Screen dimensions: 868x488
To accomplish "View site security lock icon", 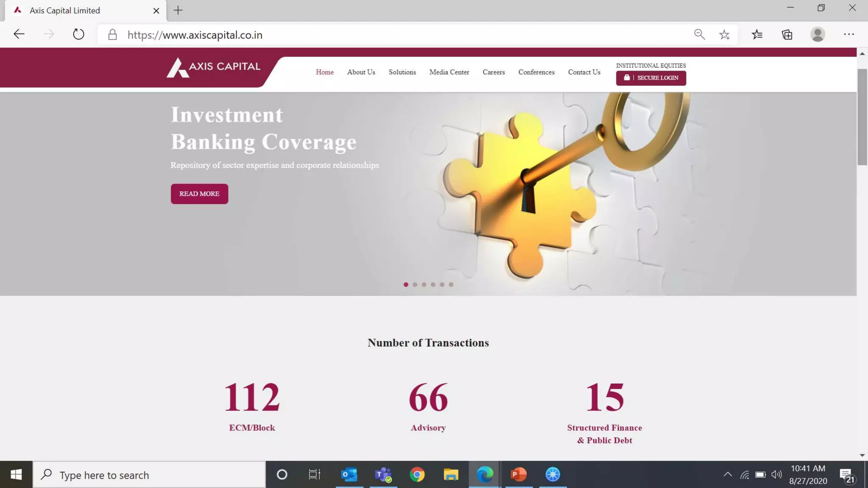I will pyautogui.click(x=112, y=35).
